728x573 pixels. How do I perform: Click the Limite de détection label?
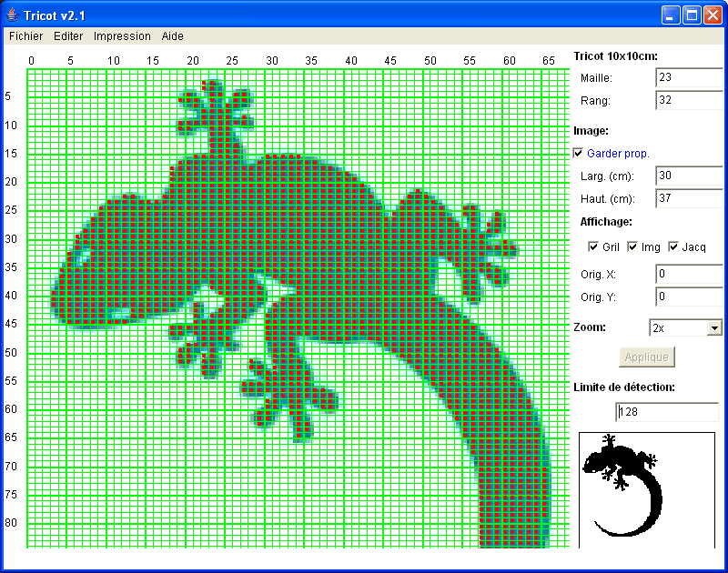(624, 387)
